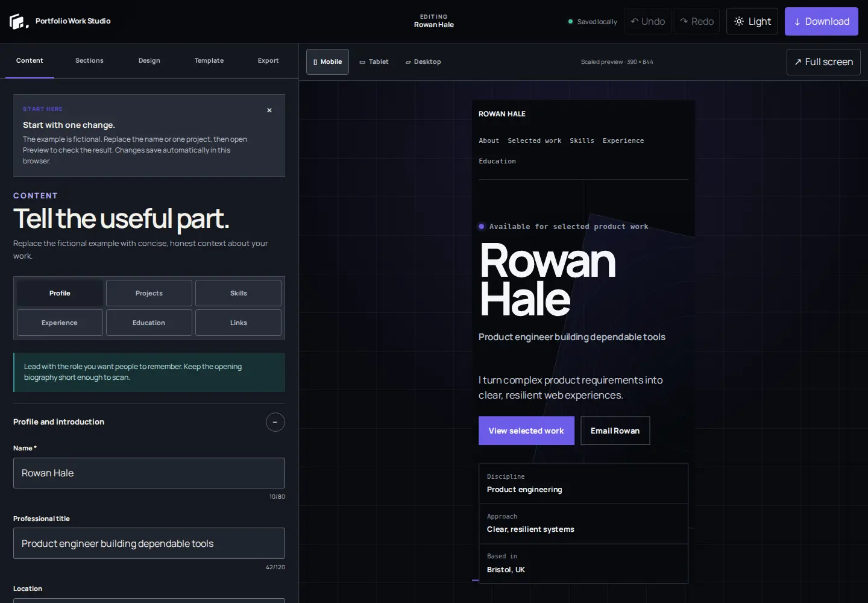
Task: Download the portfolio
Action: (x=822, y=21)
